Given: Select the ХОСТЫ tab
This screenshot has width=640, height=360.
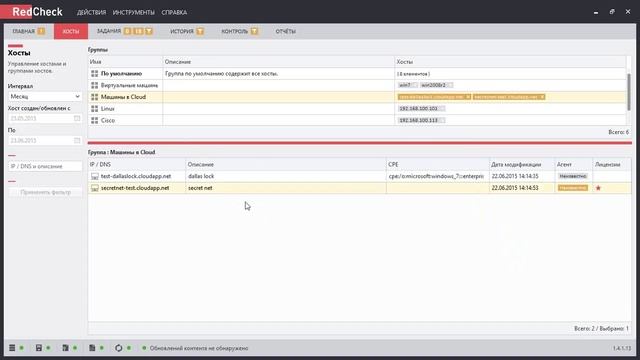Looking at the screenshot, I should (x=71, y=31).
